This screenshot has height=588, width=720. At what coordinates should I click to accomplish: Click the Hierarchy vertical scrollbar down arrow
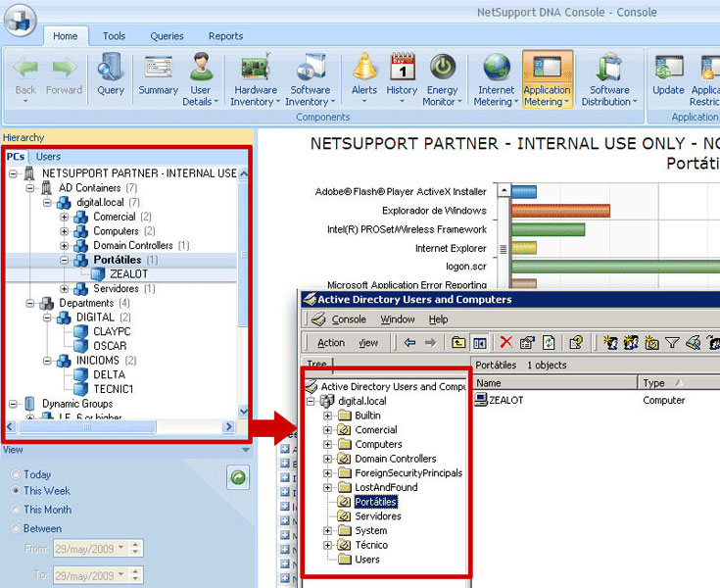[x=244, y=412]
